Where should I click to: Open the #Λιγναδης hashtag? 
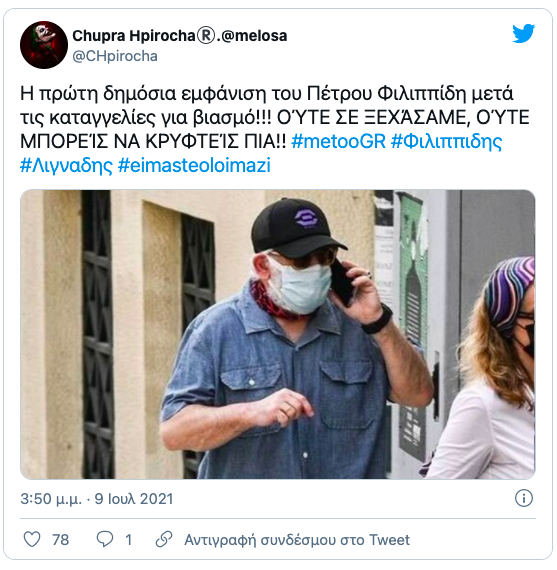tap(67, 166)
